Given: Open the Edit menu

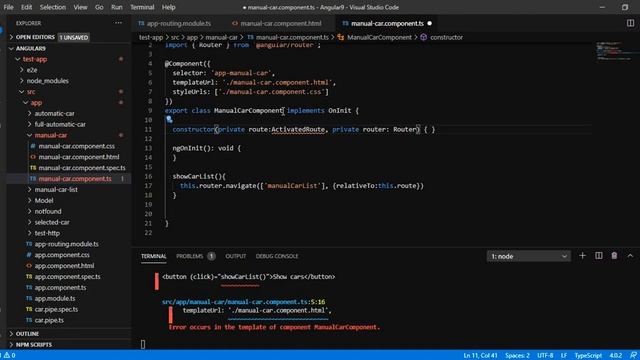Looking at the screenshot, I should 27,7.
